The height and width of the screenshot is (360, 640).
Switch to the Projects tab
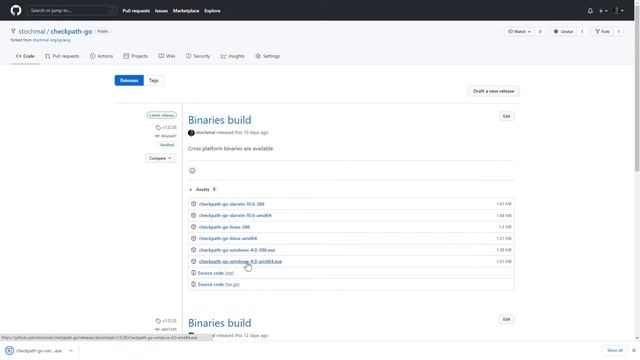point(136,56)
